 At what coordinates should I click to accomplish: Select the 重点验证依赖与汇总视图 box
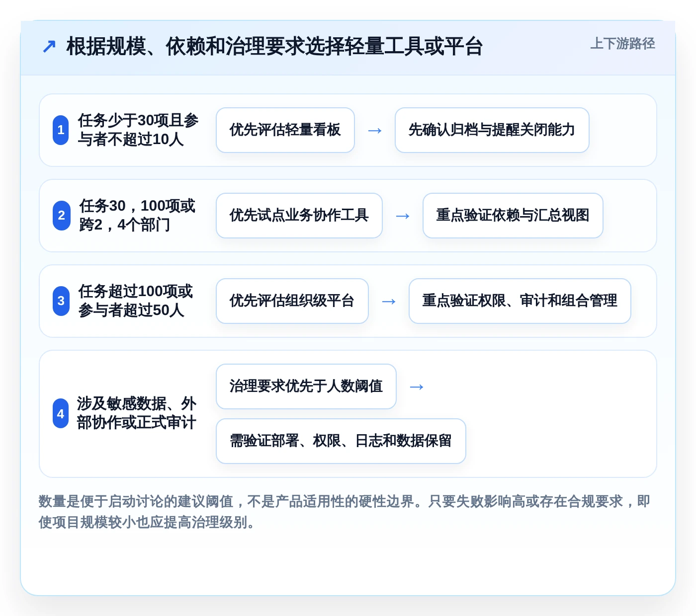(513, 216)
